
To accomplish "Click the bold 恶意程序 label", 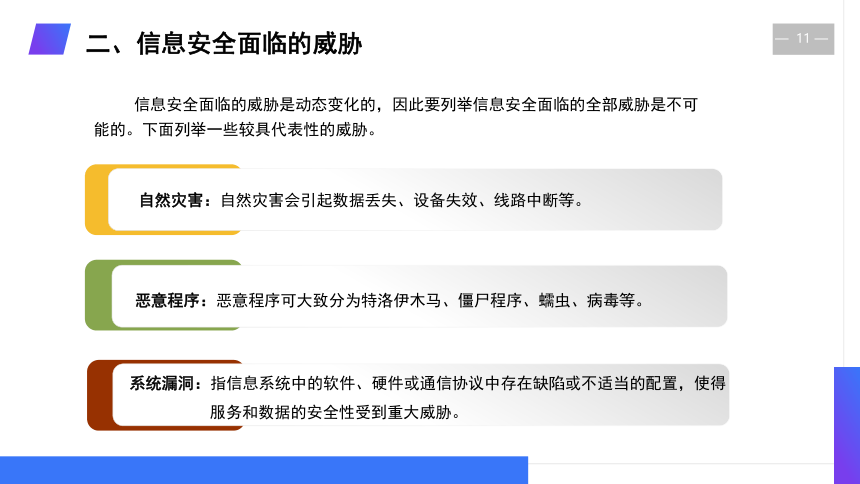I will coord(167,301).
